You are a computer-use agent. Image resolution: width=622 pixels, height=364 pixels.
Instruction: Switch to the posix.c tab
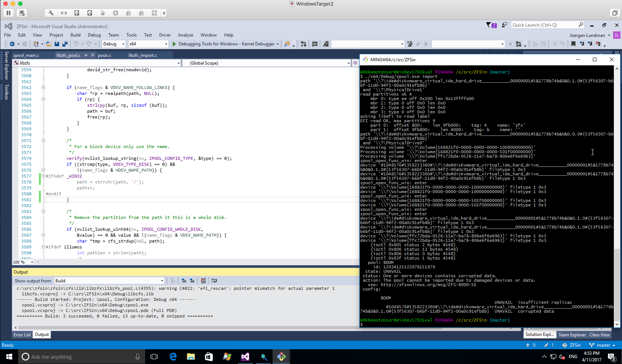105,55
